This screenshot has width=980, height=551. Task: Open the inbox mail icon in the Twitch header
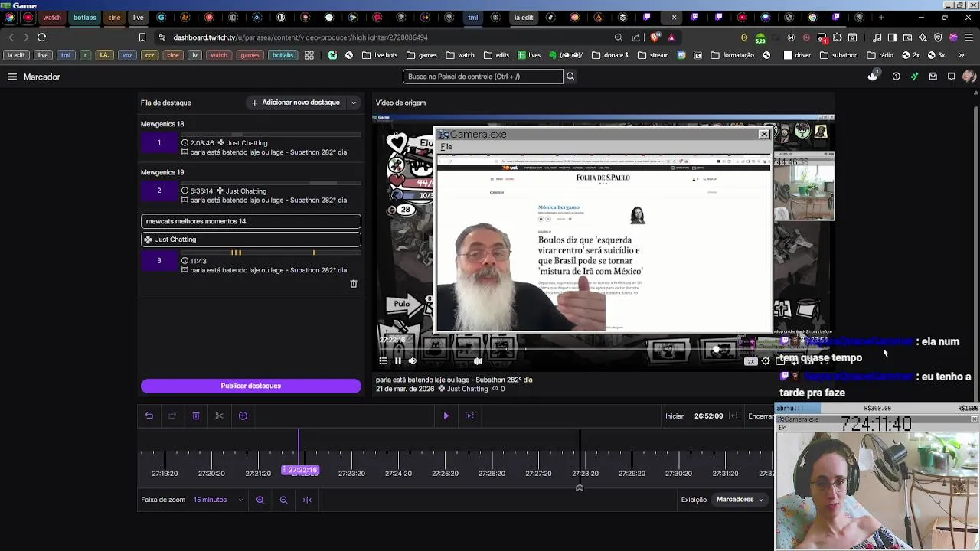click(933, 77)
